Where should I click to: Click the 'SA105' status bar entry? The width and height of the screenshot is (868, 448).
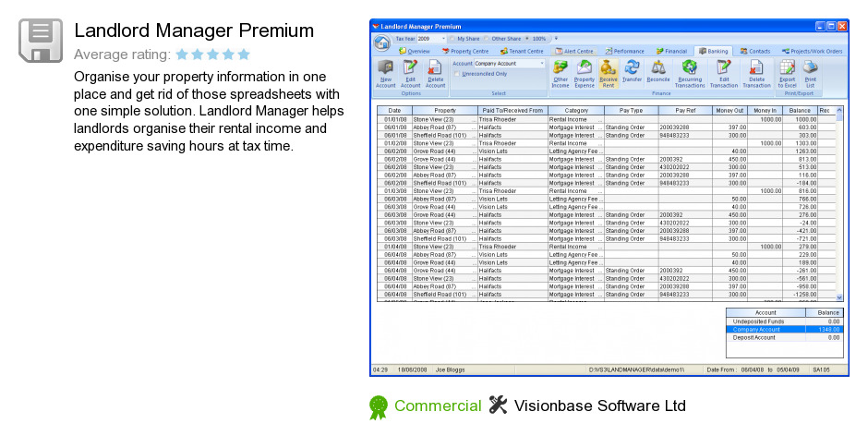tap(821, 369)
